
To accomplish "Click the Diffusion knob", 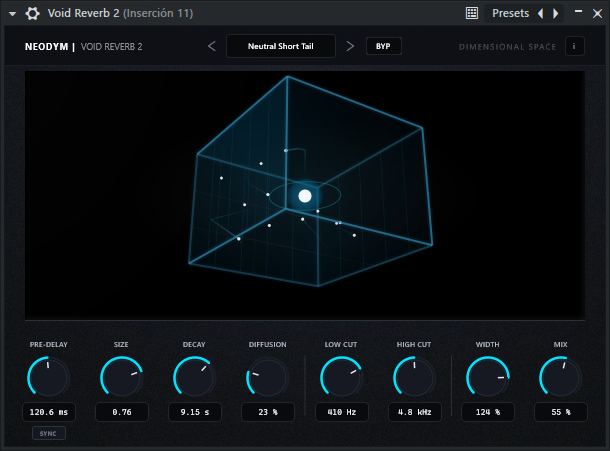I will point(267,377).
